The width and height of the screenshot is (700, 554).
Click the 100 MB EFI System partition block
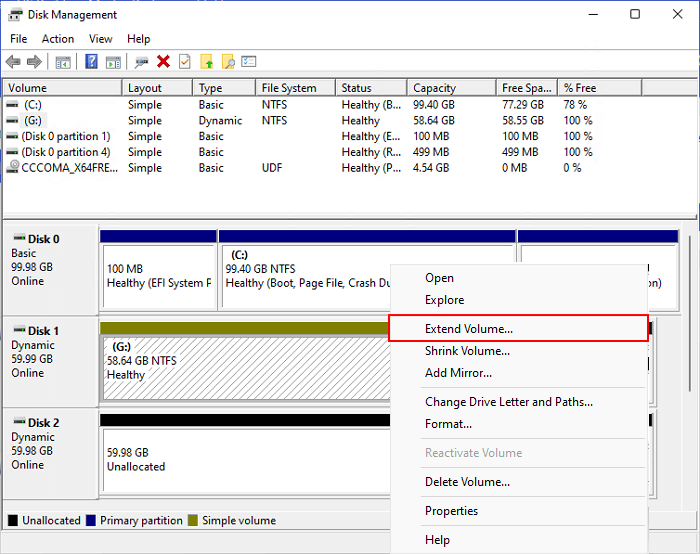158,276
